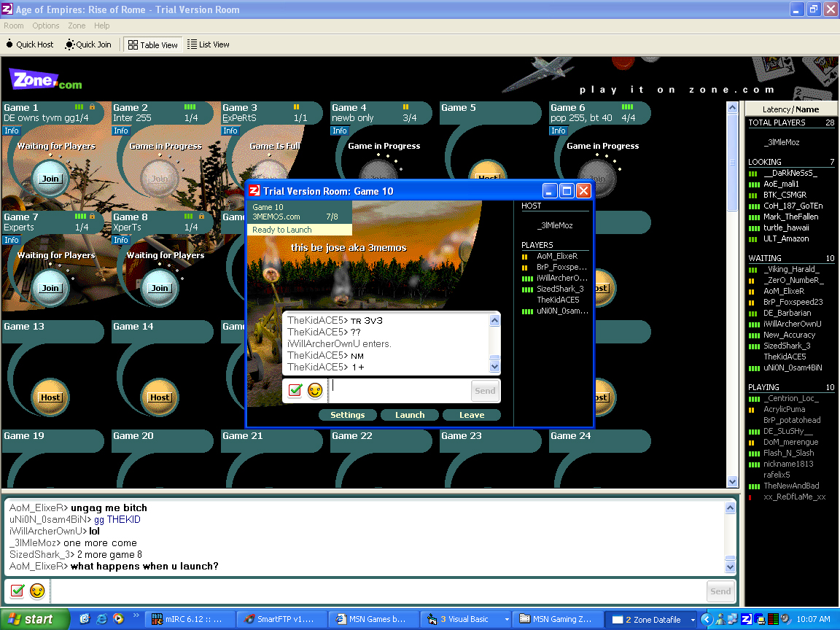The width and height of the screenshot is (840, 630).
Task: Open the Visual Basic taskbar group
Action: point(467,619)
